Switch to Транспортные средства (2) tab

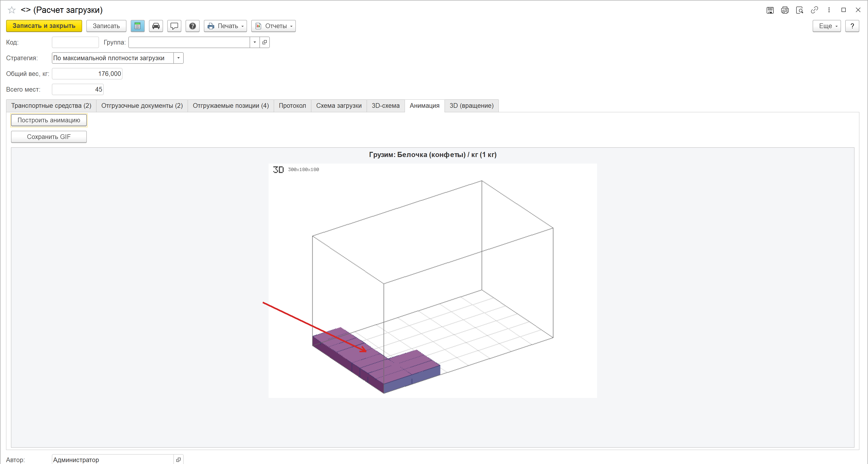51,106
